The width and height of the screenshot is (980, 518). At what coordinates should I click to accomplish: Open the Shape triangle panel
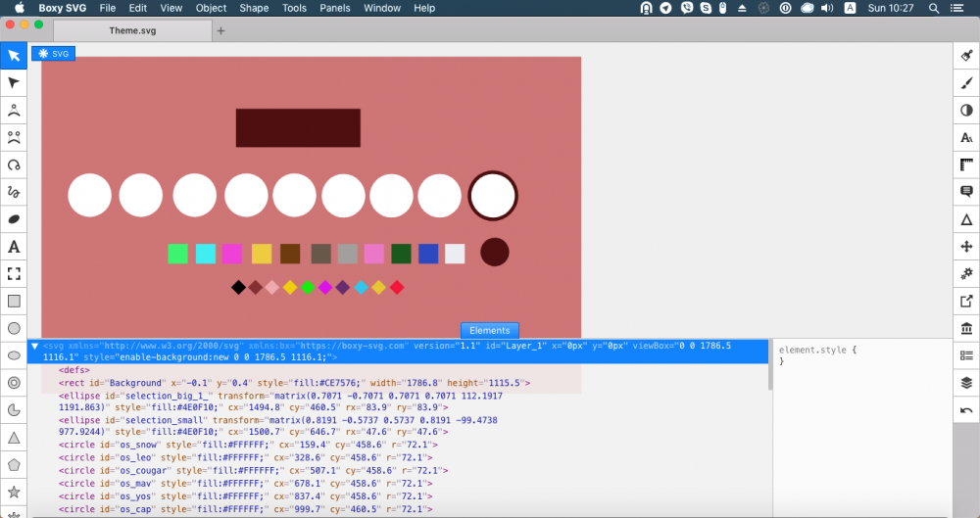point(966,219)
